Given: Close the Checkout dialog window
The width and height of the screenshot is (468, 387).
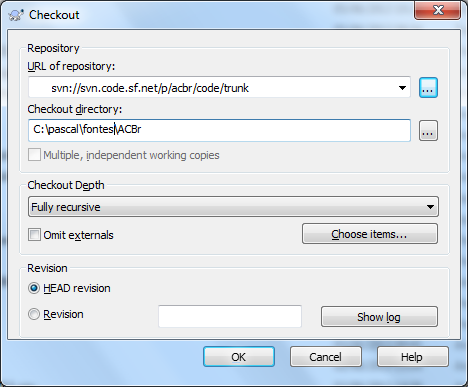Looking at the screenshot, I should pos(438,10).
